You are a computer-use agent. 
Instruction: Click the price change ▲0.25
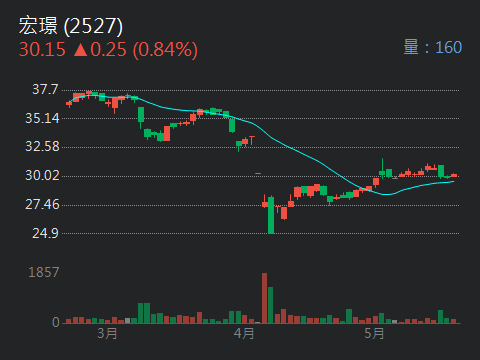(x=100, y=50)
